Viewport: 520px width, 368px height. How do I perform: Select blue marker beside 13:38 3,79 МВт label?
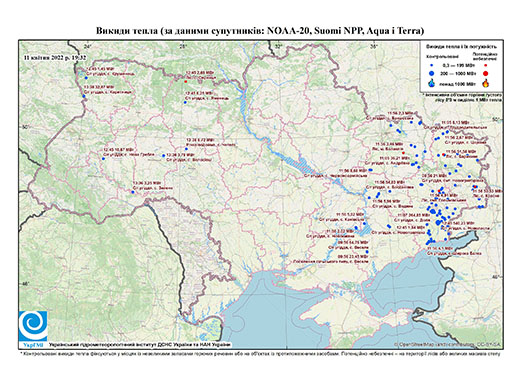coord(163,156)
